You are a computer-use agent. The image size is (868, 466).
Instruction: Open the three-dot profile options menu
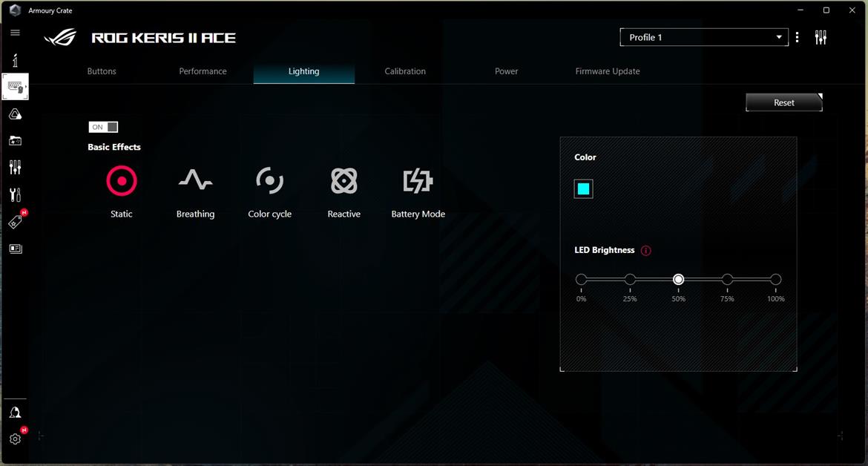(x=797, y=37)
